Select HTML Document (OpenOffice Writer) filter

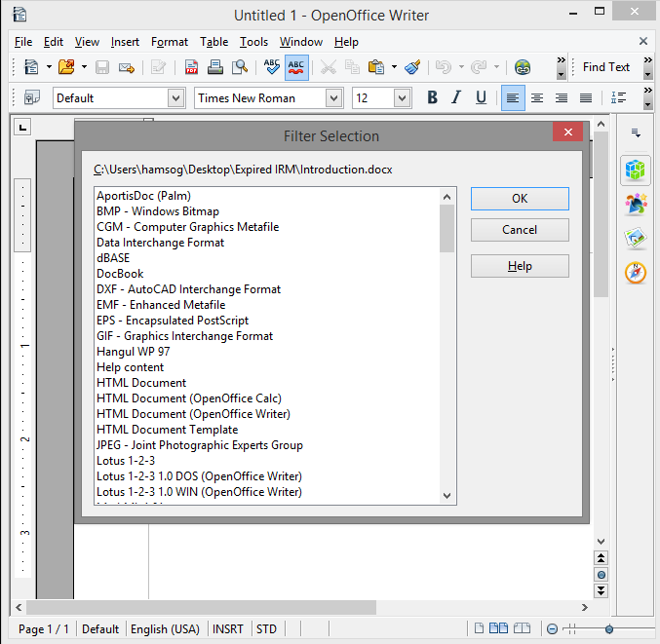coord(193,414)
